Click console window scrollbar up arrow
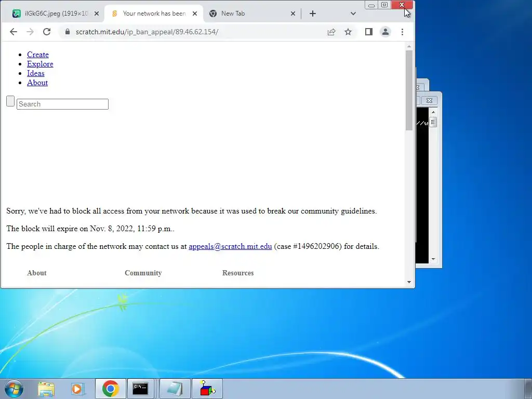This screenshot has height=399, width=532. pos(433,112)
